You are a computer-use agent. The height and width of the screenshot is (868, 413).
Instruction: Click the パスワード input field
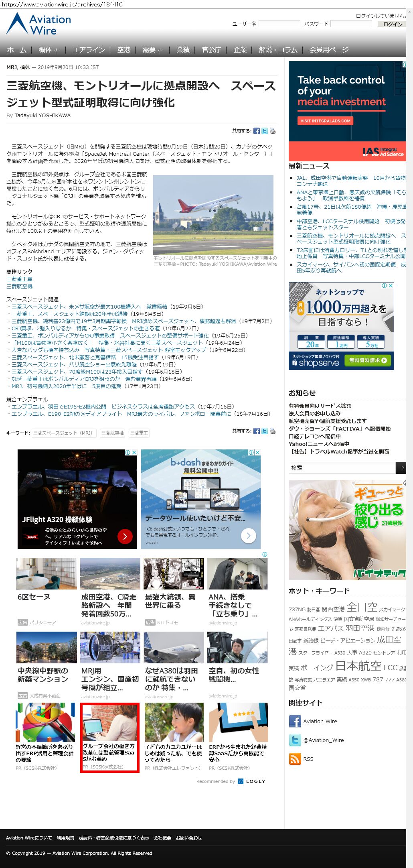351,24
